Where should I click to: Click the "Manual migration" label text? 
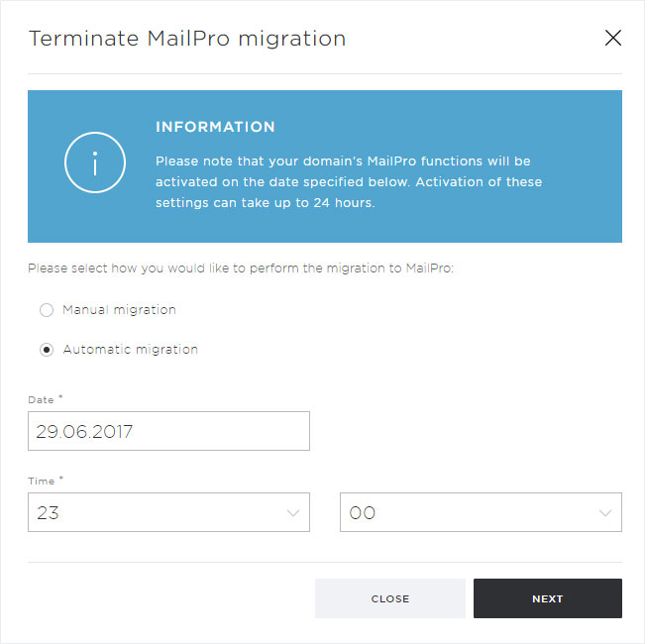[119, 310]
